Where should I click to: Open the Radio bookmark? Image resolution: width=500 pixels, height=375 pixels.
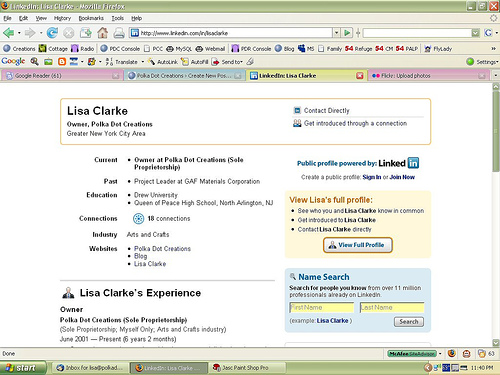(83, 49)
